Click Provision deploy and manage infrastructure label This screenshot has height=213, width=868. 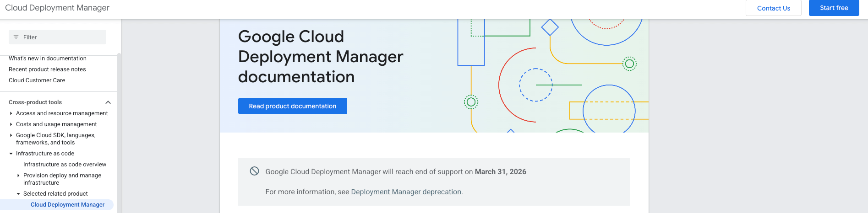pyautogui.click(x=62, y=179)
